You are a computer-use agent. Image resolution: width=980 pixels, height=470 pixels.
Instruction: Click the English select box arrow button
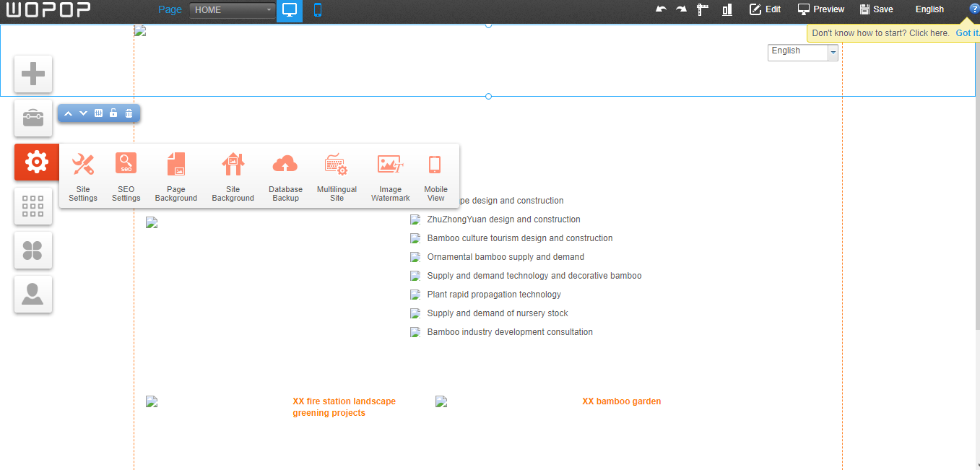pos(833,52)
